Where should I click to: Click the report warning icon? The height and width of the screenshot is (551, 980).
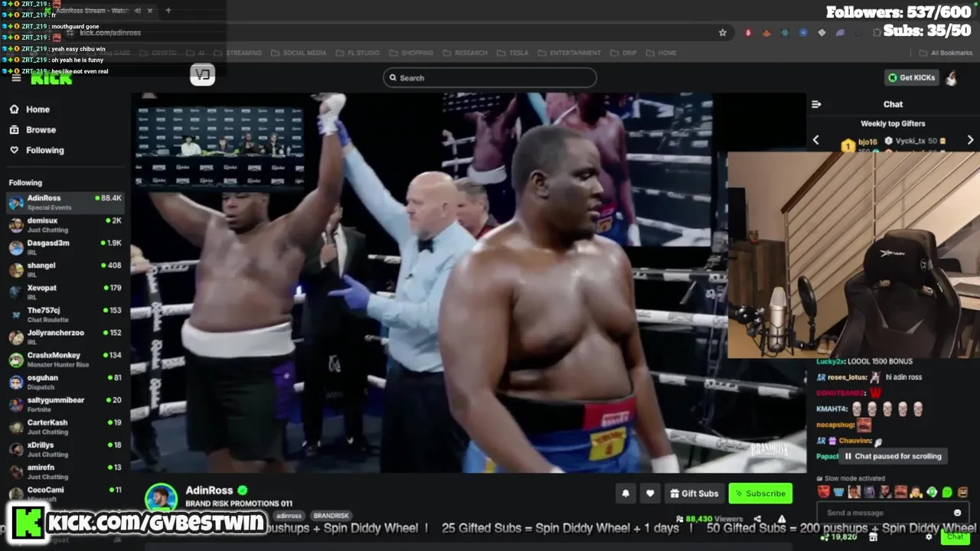tap(782, 519)
